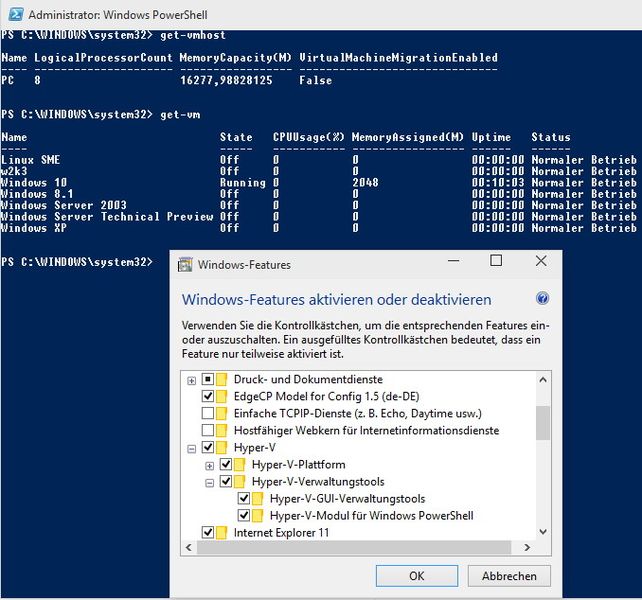Click the folder icon beside Hyper-V
Viewport: 642px width, 600px height.
(x=222, y=447)
